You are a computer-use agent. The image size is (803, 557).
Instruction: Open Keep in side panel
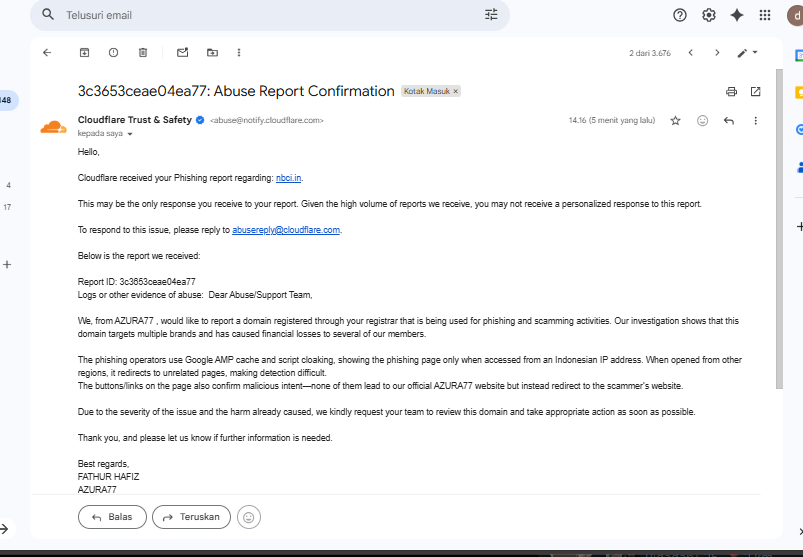coord(799,93)
